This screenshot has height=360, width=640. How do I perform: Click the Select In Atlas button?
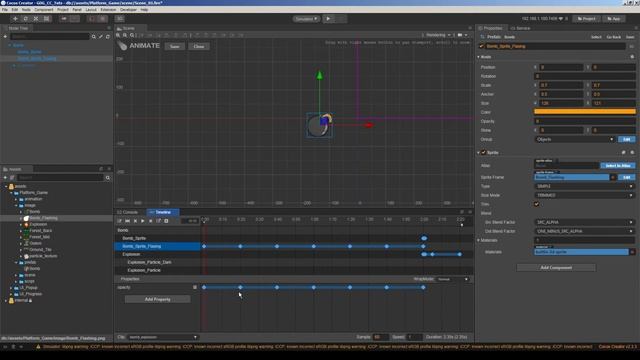tap(618, 166)
